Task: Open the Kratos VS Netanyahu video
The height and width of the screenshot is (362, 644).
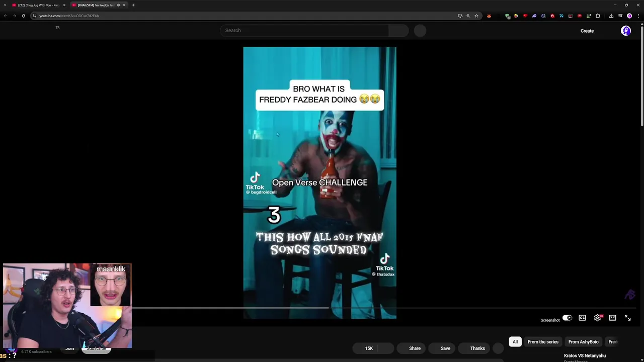Action: click(585, 356)
